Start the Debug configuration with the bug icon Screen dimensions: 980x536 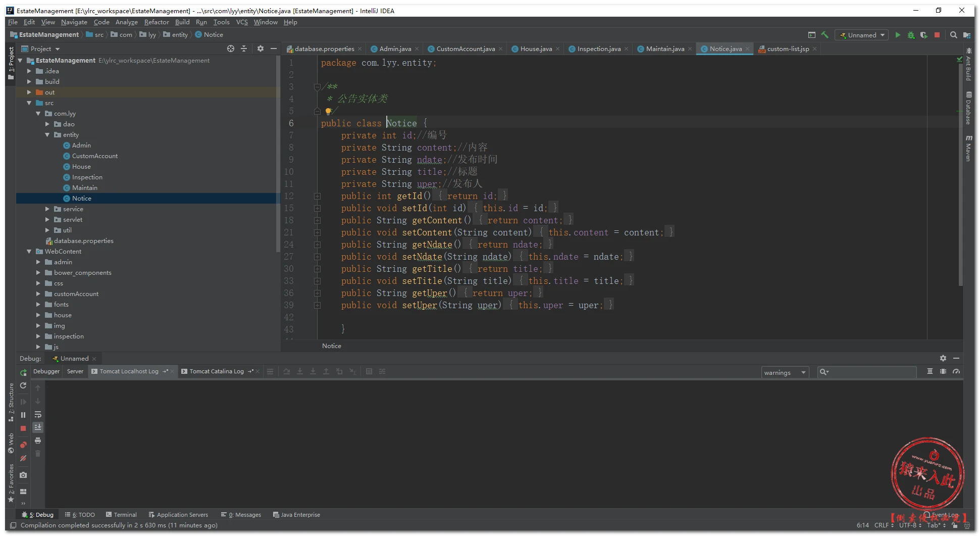click(911, 35)
